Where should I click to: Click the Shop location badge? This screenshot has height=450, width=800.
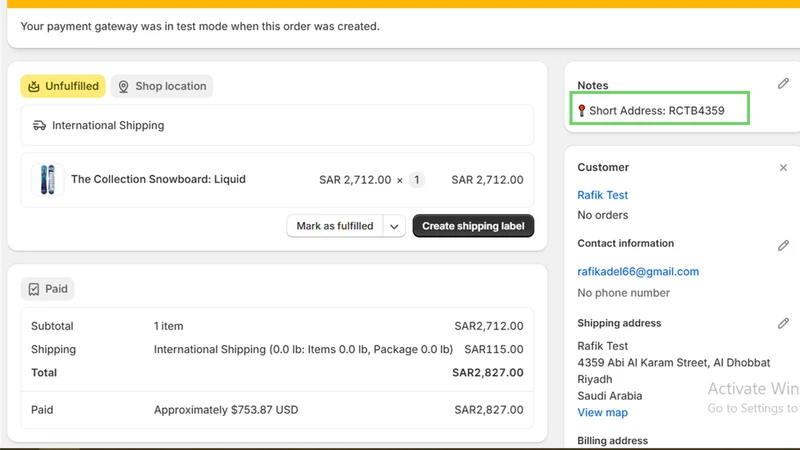click(162, 86)
